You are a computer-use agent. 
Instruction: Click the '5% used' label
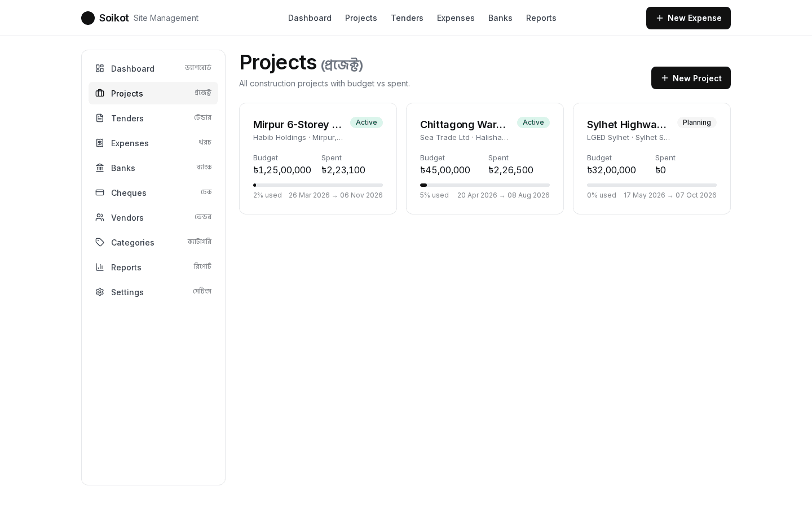click(x=434, y=195)
